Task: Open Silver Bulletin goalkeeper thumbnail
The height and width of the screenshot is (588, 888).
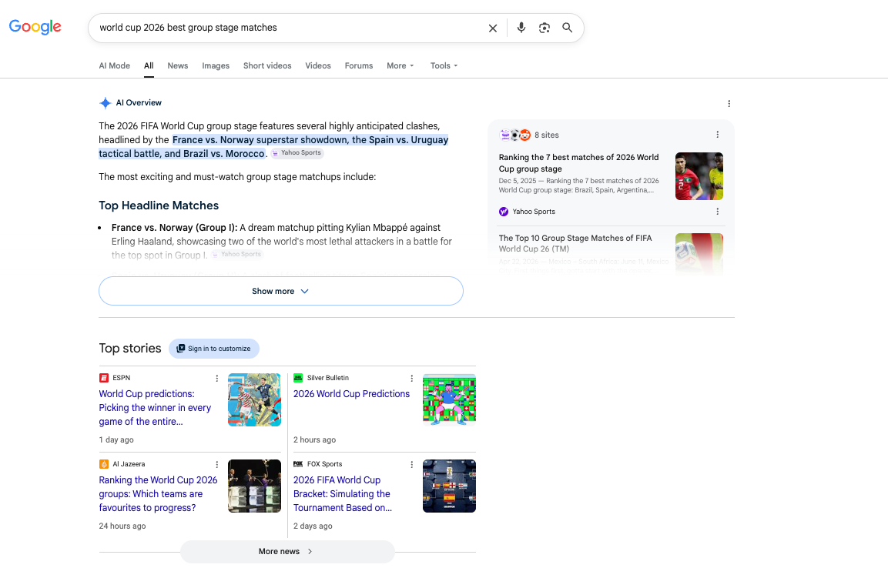Action: tap(449, 399)
